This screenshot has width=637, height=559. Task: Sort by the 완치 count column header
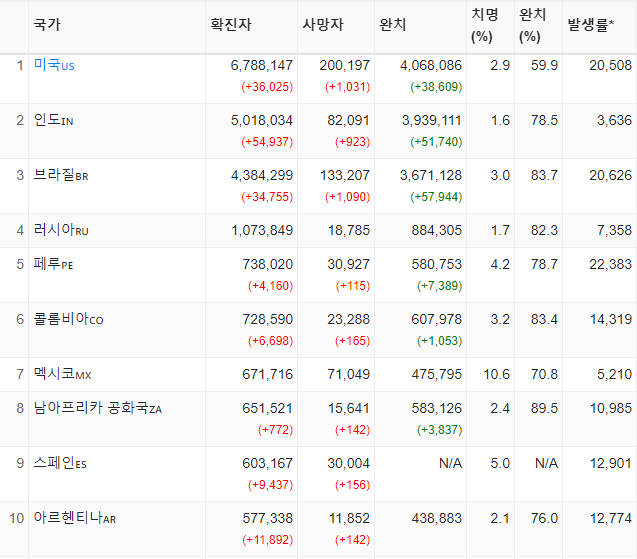click(392, 25)
